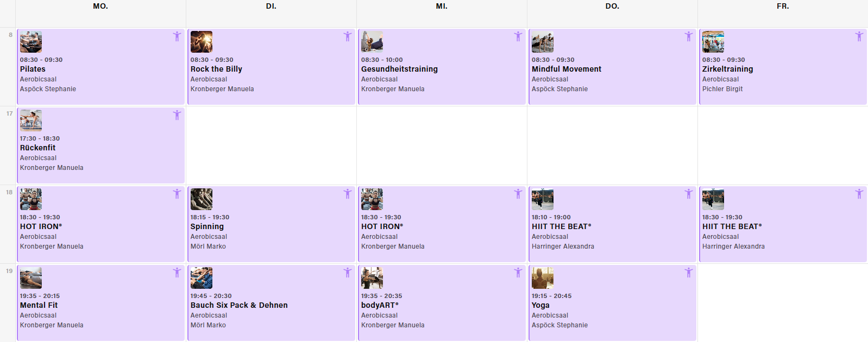Click the Wednesday HOT IRON thumbnail

click(x=372, y=199)
